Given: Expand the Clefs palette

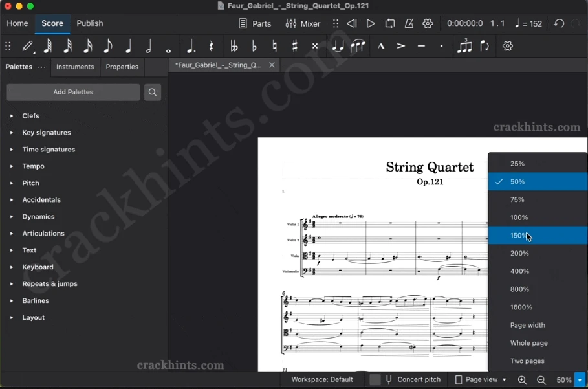Looking at the screenshot, I should coord(31,115).
